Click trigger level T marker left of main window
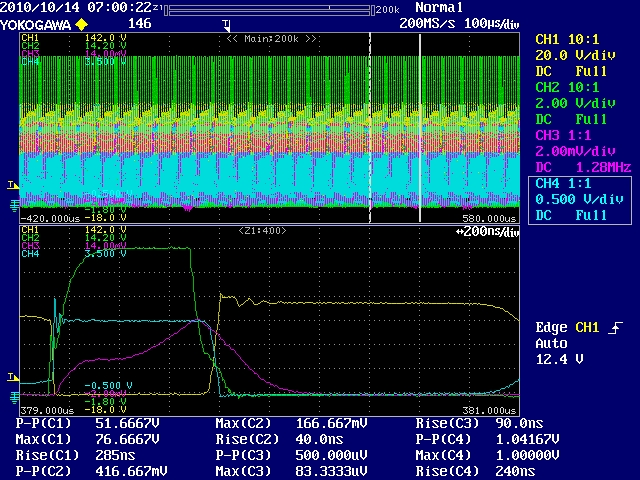Screen dimensions: 640x480 tap(12, 185)
